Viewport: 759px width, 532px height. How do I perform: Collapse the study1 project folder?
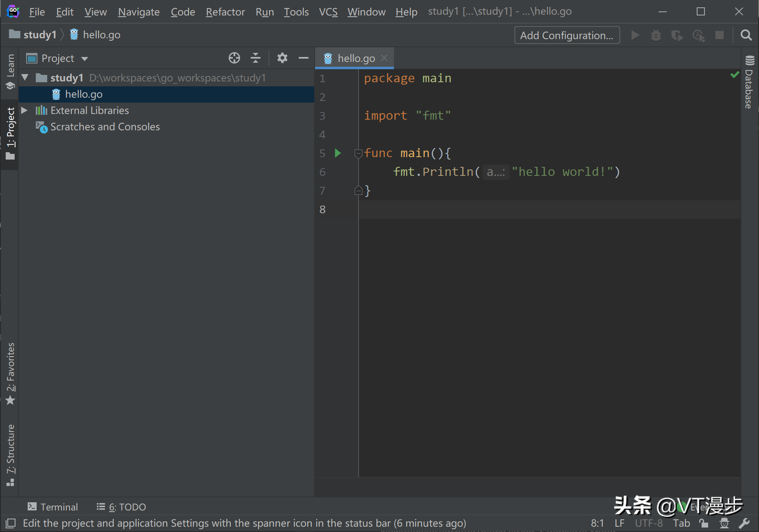(x=25, y=77)
